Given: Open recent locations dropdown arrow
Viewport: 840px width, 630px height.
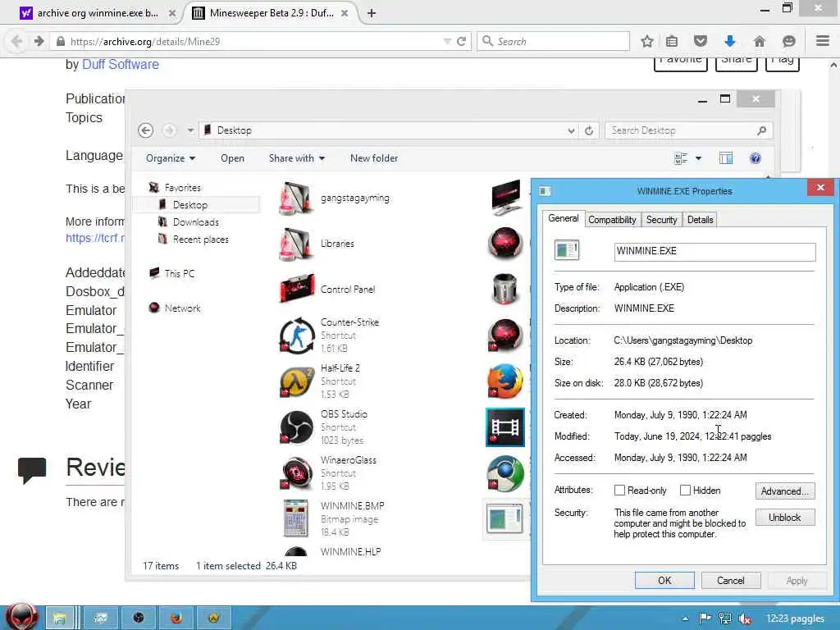Looking at the screenshot, I should coord(190,130).
